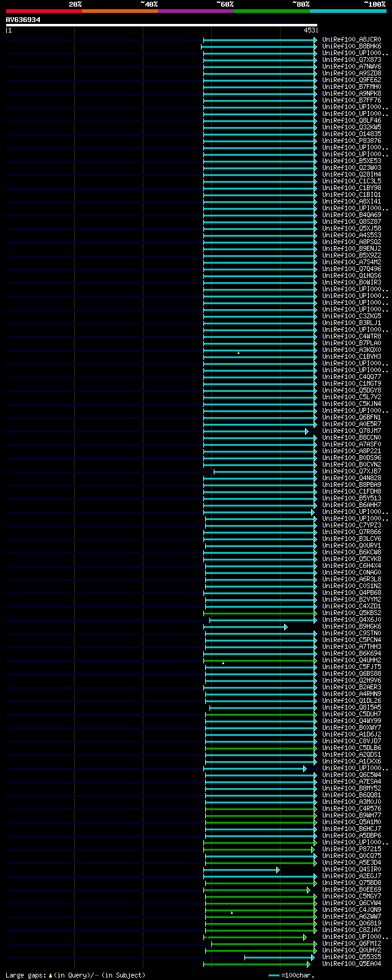Pick UniRef100_B9ENJ2 label
Image resolution: width=392 pixels, height=980 pixels.
pos(352,249)
